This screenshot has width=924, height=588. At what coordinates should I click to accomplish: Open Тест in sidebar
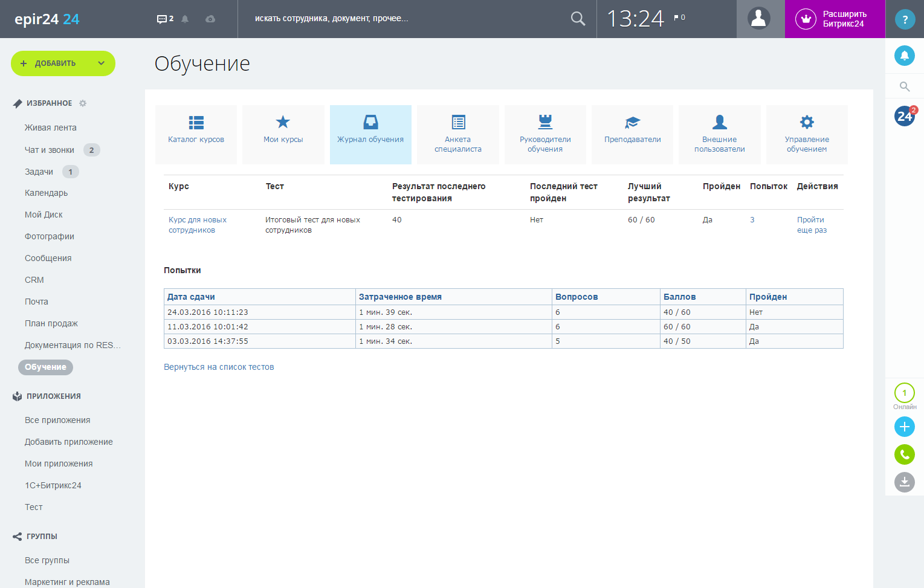[34, 507]
